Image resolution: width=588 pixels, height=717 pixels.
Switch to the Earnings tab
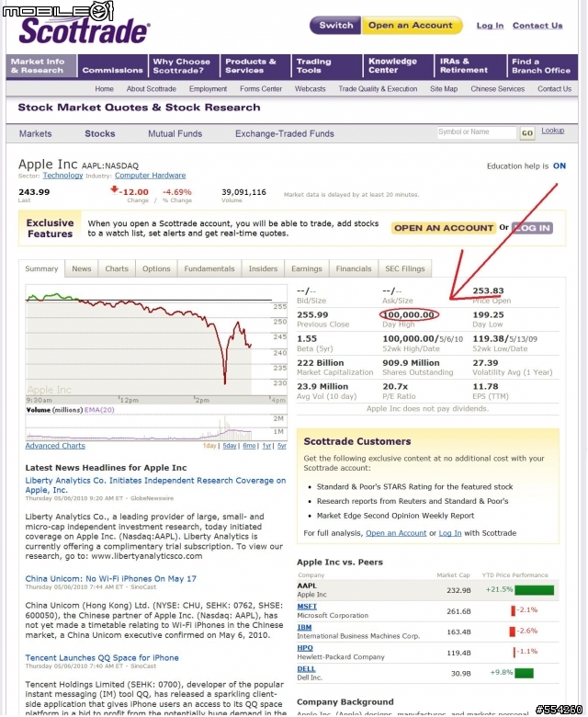pyautogui.click(x=307, y=268)
